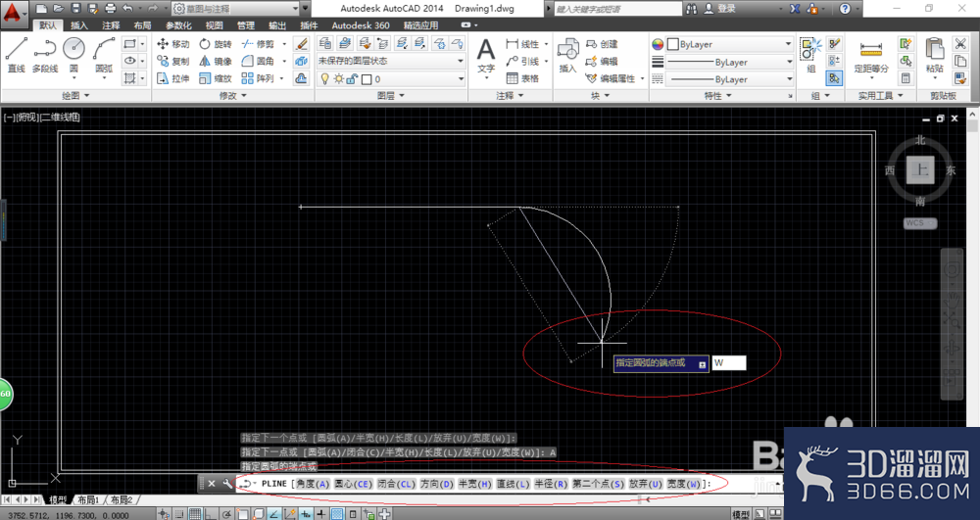This screenshot has height=520, width=980.
Task: Click the Fillet (圆角) tool
Action: 258,61
